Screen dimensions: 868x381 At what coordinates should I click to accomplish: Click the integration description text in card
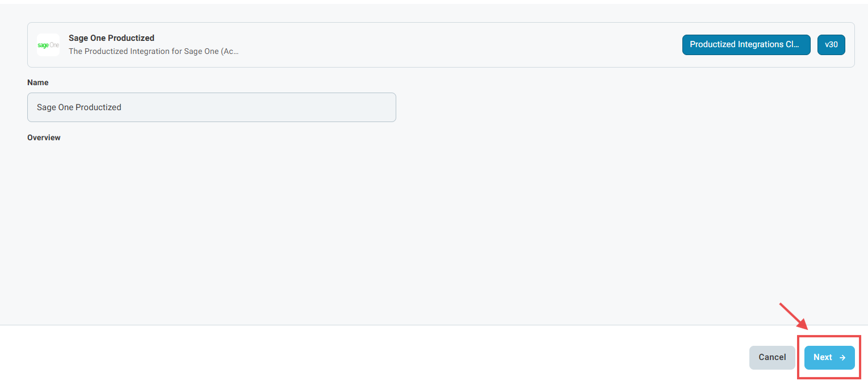click(153, 51)
